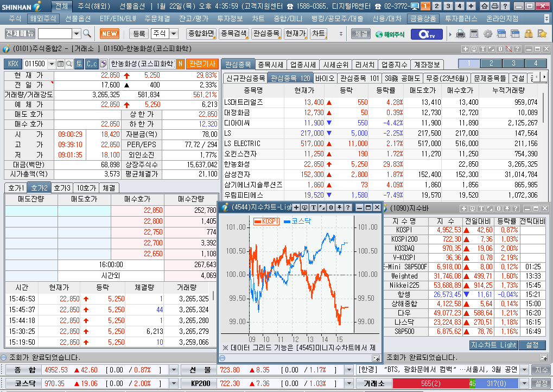Click the toolbar search magnifier icon
The width and height of the screenshot is (553, 392).
(x=87, y=34)
